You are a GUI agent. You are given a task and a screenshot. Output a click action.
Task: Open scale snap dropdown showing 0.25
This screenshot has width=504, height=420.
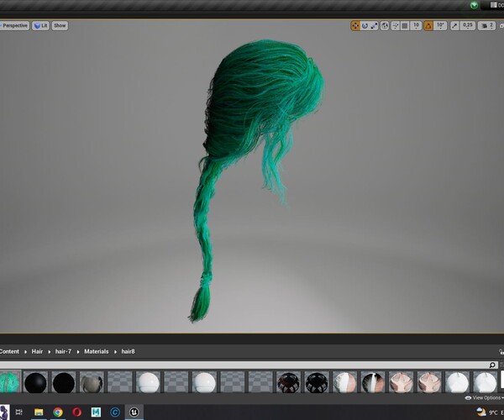click(468, 26)
